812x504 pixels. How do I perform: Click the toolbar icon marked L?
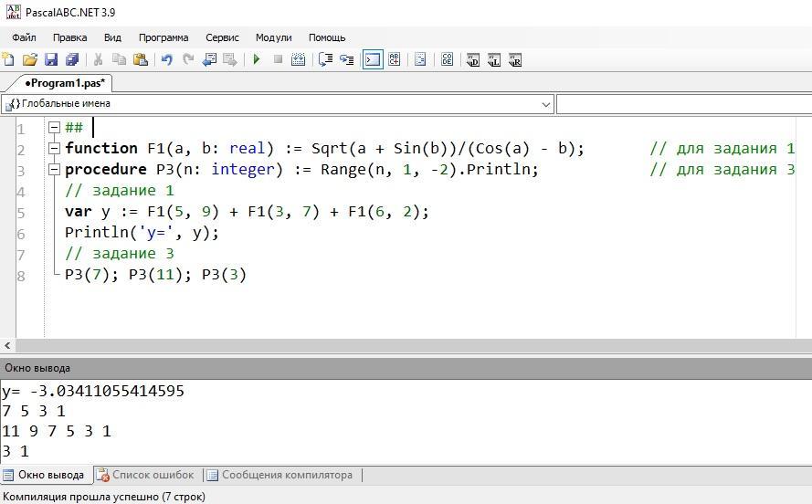[x=494, y=60]
